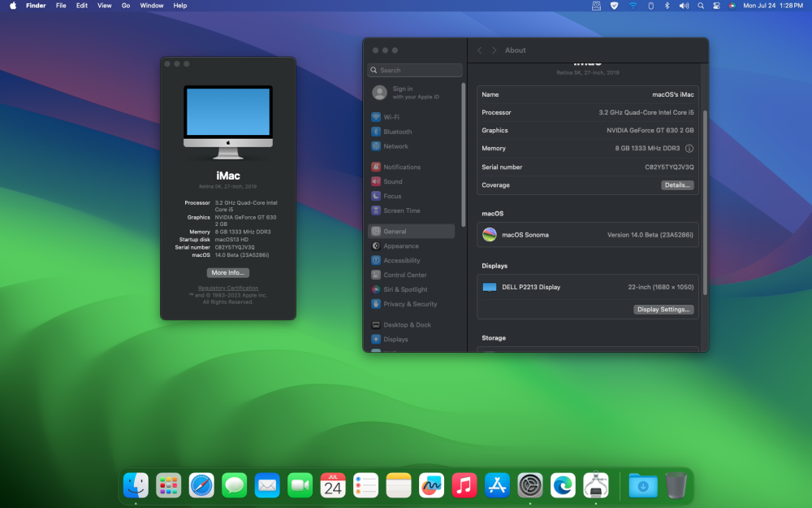Open Finder from the Dock
Viewport: 812px width, 508px height.
[x=136, y=486]
